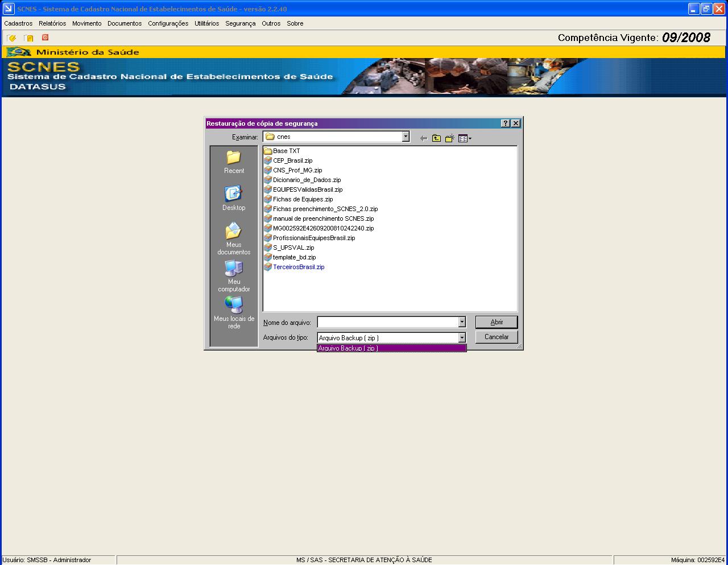Viewport: 728px width, 565px height.
Task: Go to Desktop in places bar
Action: (x=234, y=199)
